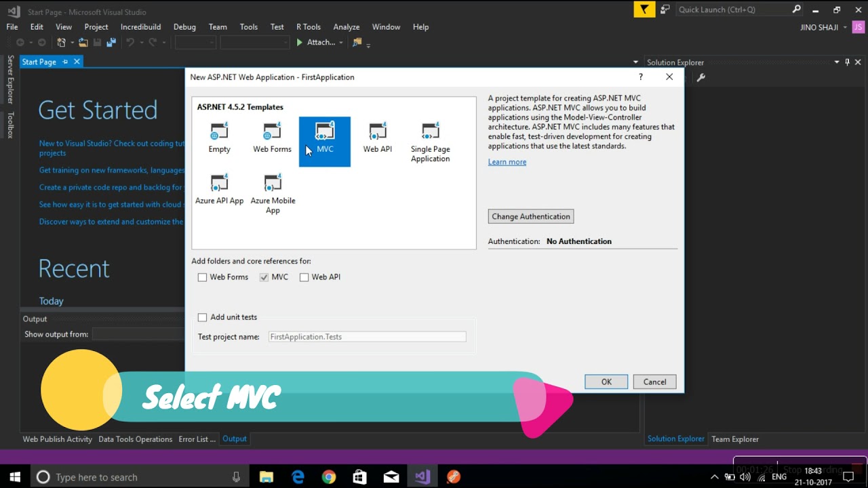The image size is (868, 488).
Task: Pin the Solution Explorer panel
Action: tap(847, 62)
